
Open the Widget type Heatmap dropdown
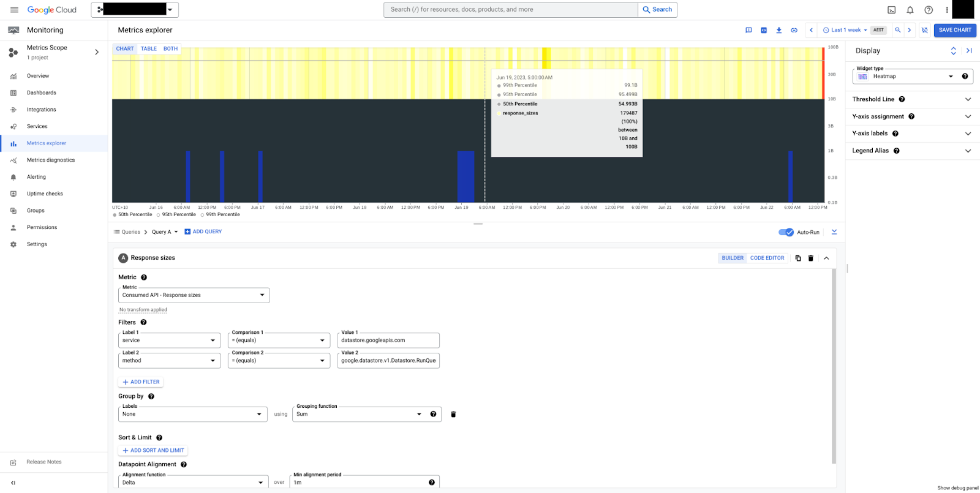click(x=907, y=77)
